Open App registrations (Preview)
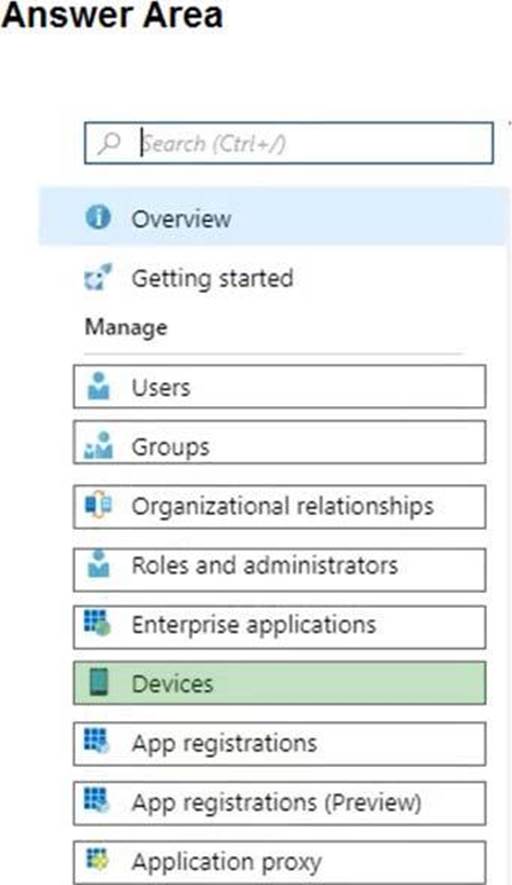Viewport: 512px width, 885px height. pos(279,803)
